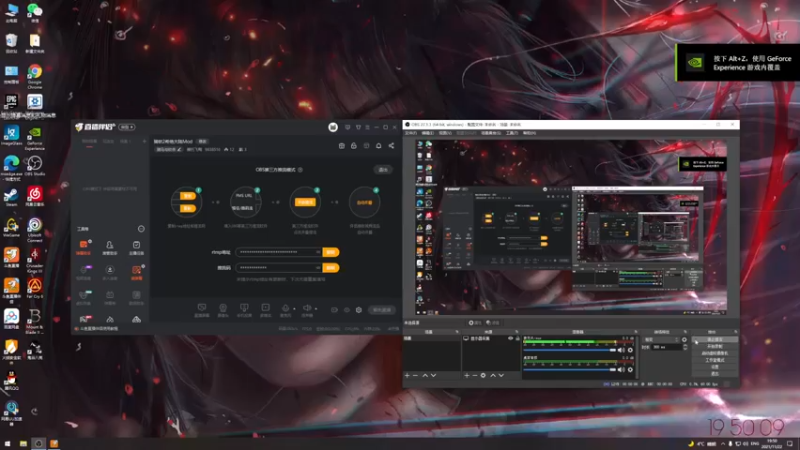Open notifications bell in live companion

click(x=379, y=146)
